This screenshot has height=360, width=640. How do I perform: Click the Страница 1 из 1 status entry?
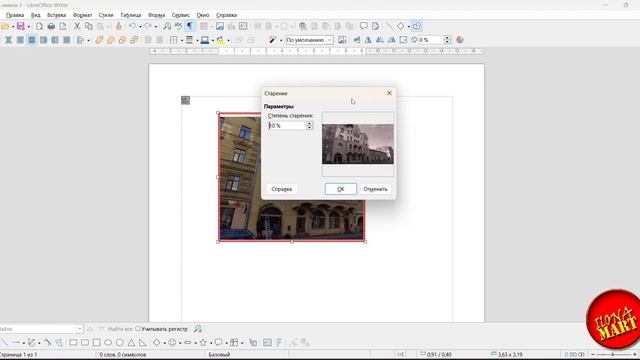19,355
